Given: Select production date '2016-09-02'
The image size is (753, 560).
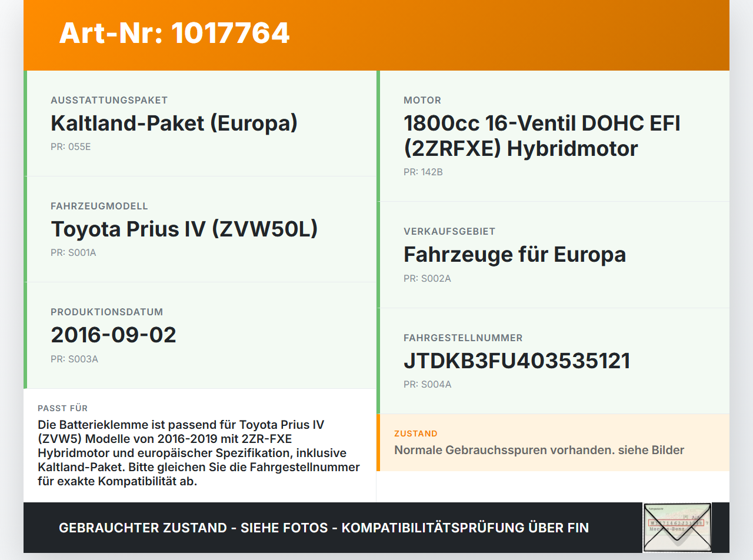Looking at the screenshot, I should 114,335.
